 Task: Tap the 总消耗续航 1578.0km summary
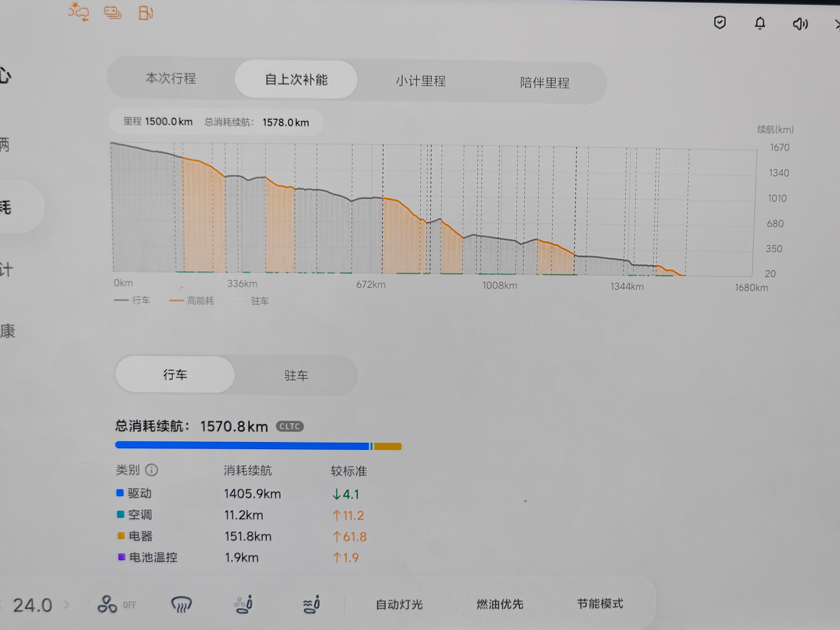coord(257,122)
